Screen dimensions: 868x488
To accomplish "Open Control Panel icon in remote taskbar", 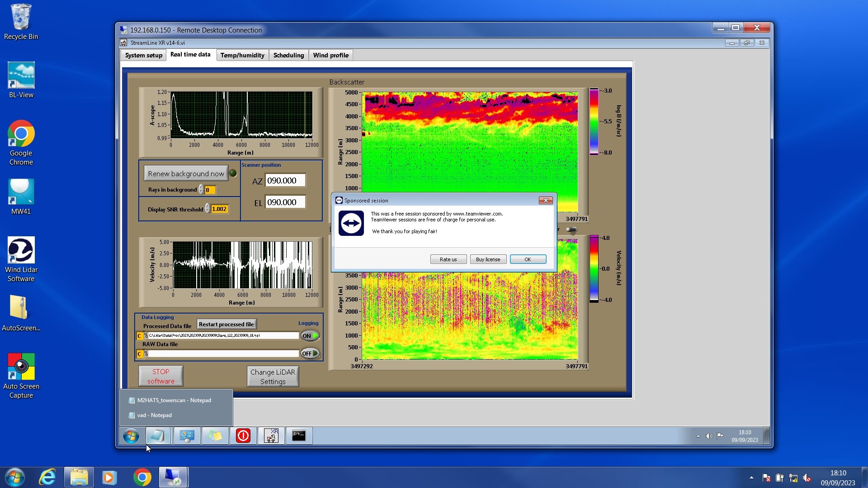I will [187, 436].
